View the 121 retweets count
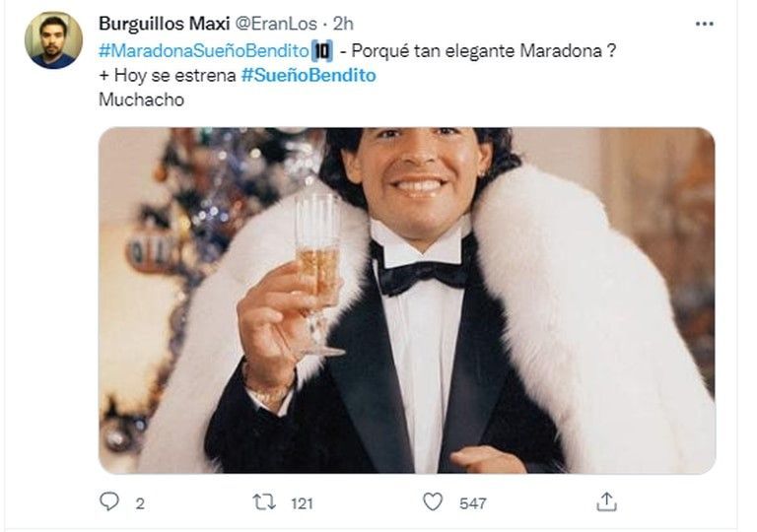 coord(301,503)
